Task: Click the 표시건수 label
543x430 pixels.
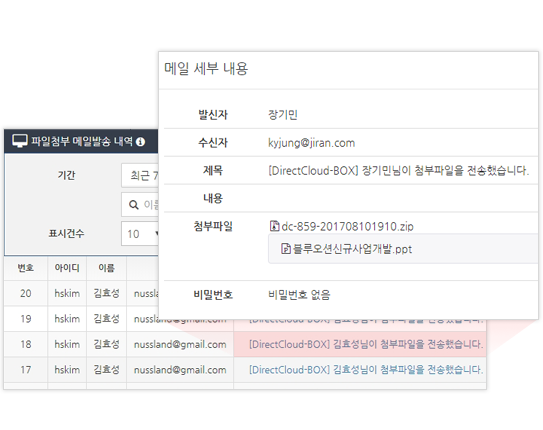Action: (x=66, y=233)
